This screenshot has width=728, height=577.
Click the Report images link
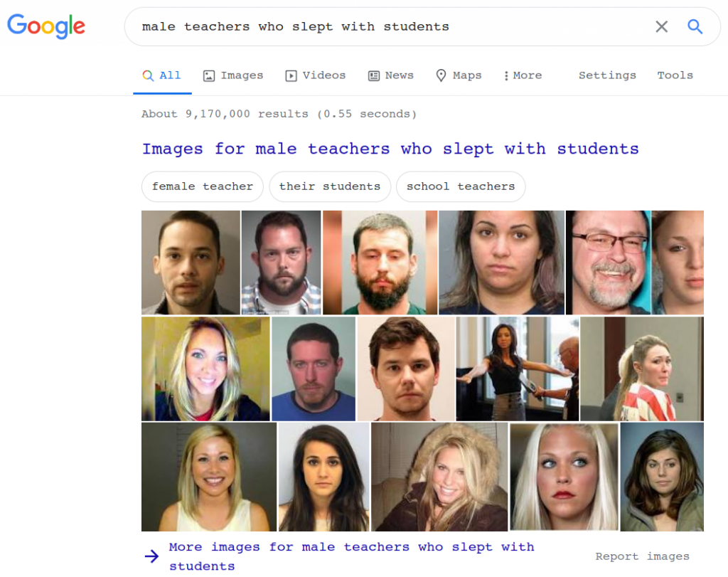(x=643, y=556)
